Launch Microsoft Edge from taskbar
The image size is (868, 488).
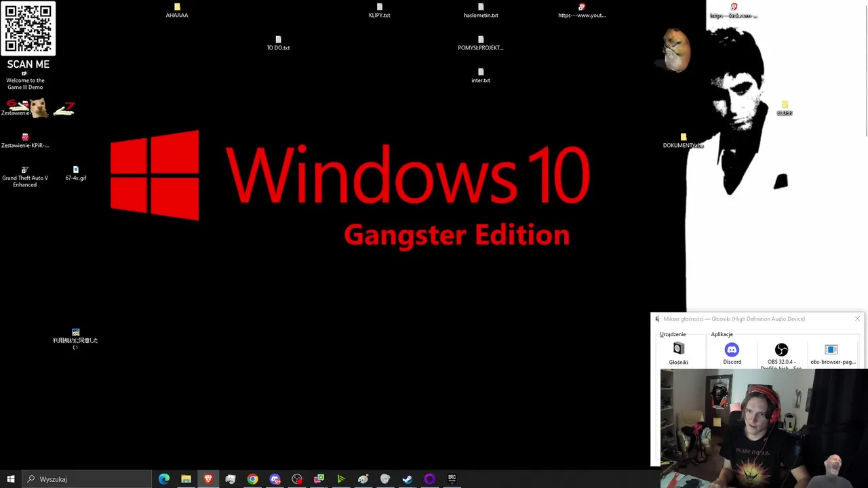(x=164, y=479)
